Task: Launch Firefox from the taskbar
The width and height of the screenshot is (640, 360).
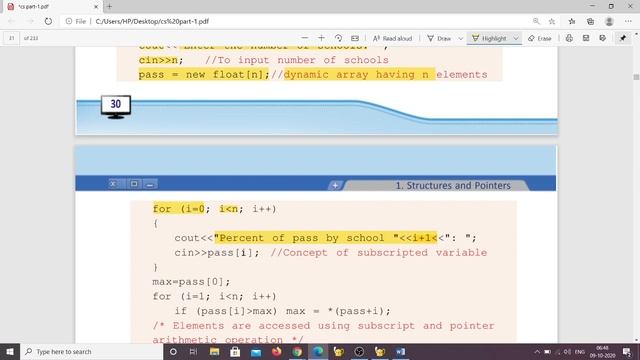Action: [276, 351]
